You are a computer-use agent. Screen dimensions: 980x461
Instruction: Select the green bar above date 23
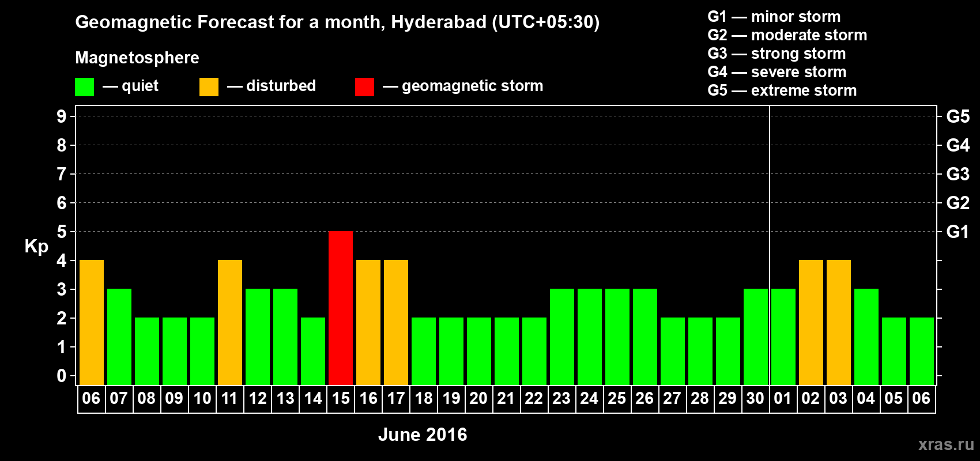(562, 337)
